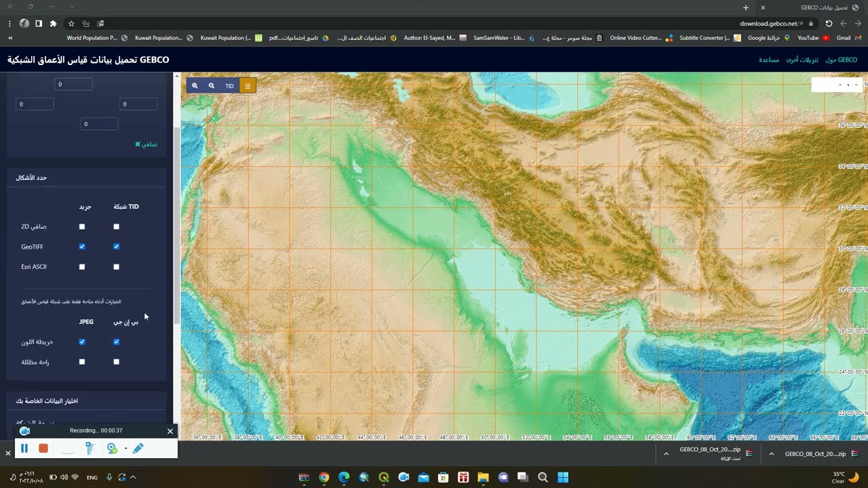Open the weather widget 35°C Clear

(x=845, y=477)
